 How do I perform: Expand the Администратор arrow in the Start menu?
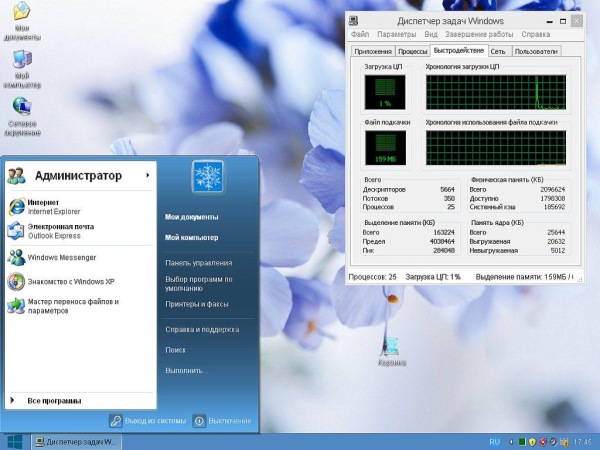coord(148,176)
